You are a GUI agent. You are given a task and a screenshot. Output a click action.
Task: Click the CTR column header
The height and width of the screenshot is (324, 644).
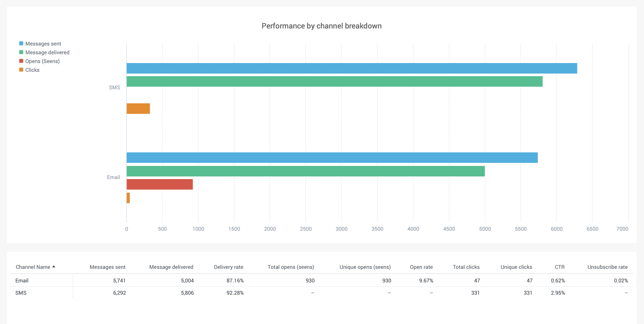click(559, 267)
